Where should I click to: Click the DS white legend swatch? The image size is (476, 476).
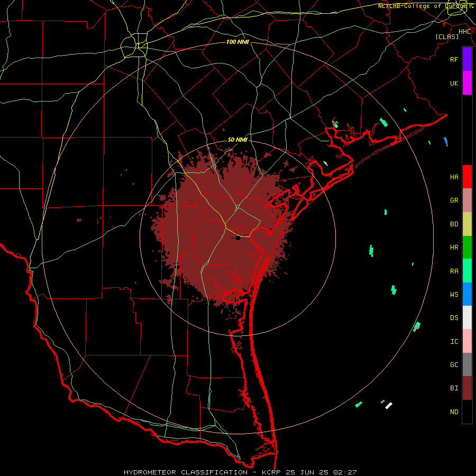(467, 317)
